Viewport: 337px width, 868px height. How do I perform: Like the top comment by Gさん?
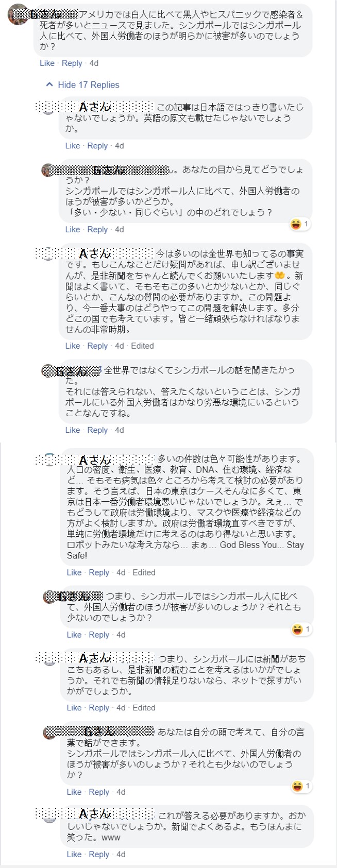(x=47, y=63)
